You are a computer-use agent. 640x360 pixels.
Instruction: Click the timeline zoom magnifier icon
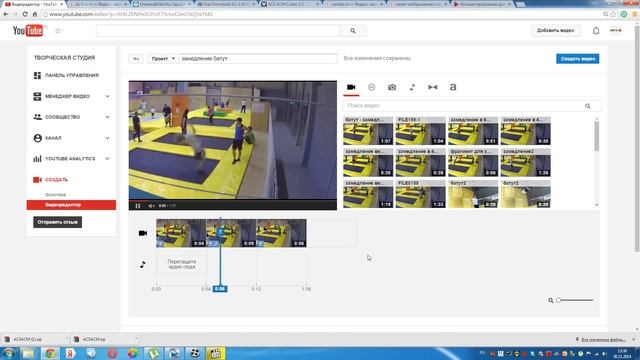pyautogui.click(x=551, y=300)
